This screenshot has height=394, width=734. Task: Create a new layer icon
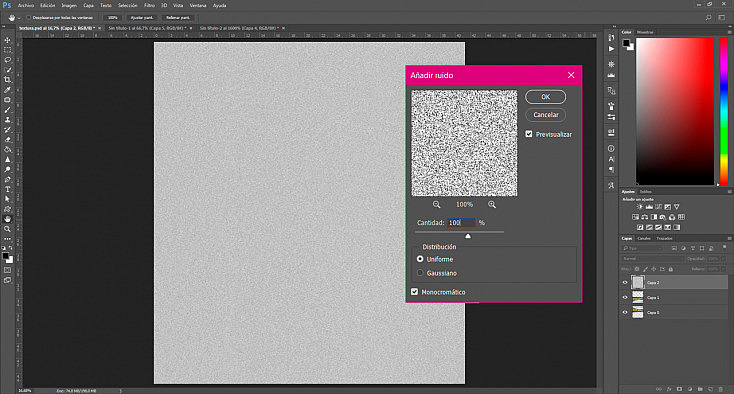pyautogui.click(x=710, y=389)
